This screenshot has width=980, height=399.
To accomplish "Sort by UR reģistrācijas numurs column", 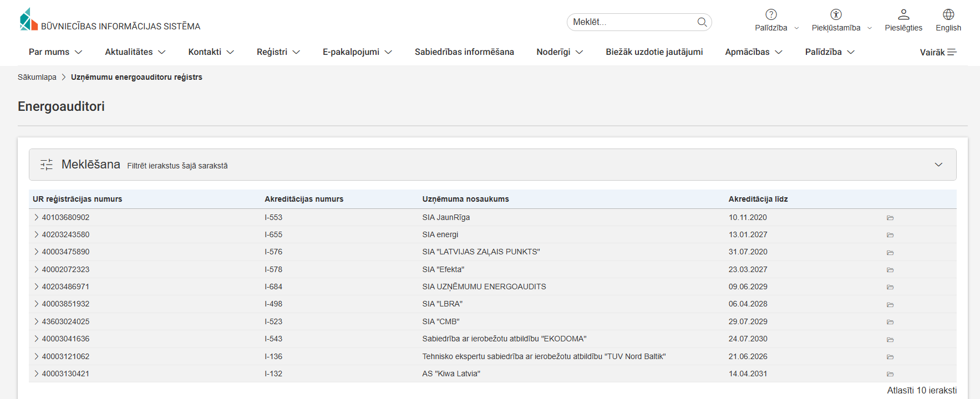I will click(x=78, y=199).
